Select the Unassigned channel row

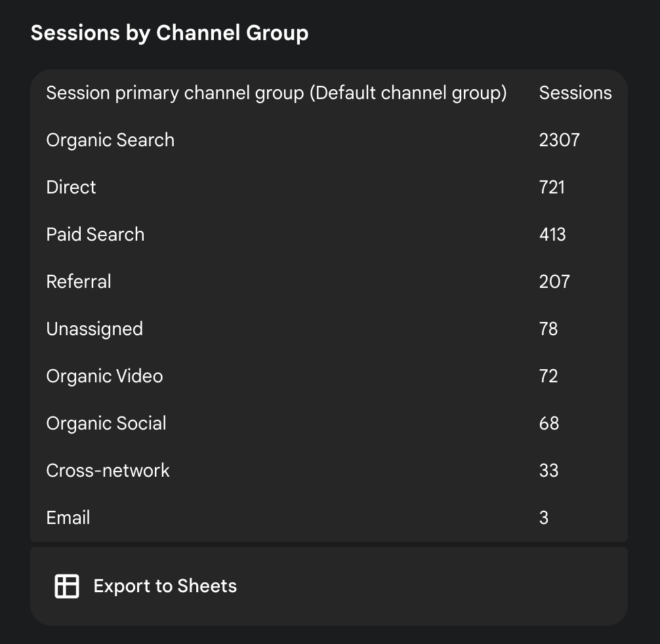point(94,329)
